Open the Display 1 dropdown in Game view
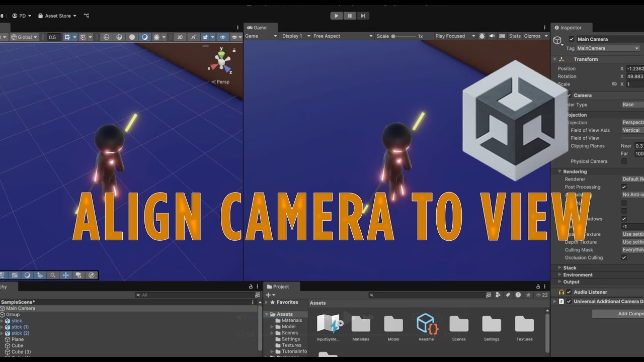The height and width of the screenshot is (362, 644). (x=295, y=36)
